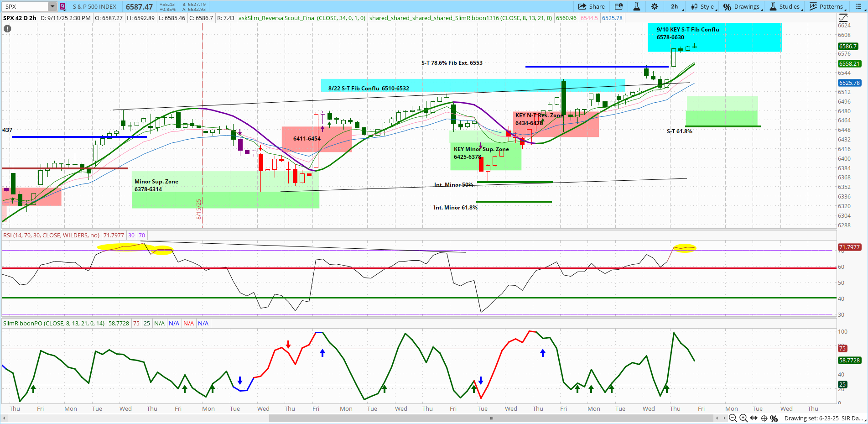Image resolution: width=868 pixels, height=424 pixels.
Task: Click the chart settings gear icon
Action: (655, 6)
